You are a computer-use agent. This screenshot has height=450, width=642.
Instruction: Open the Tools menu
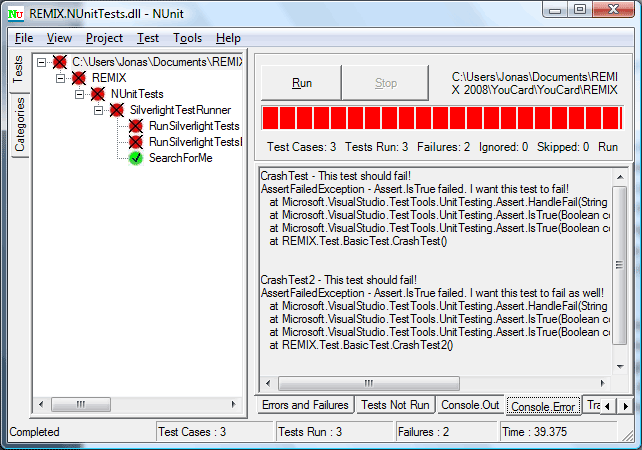click(188, 38)
